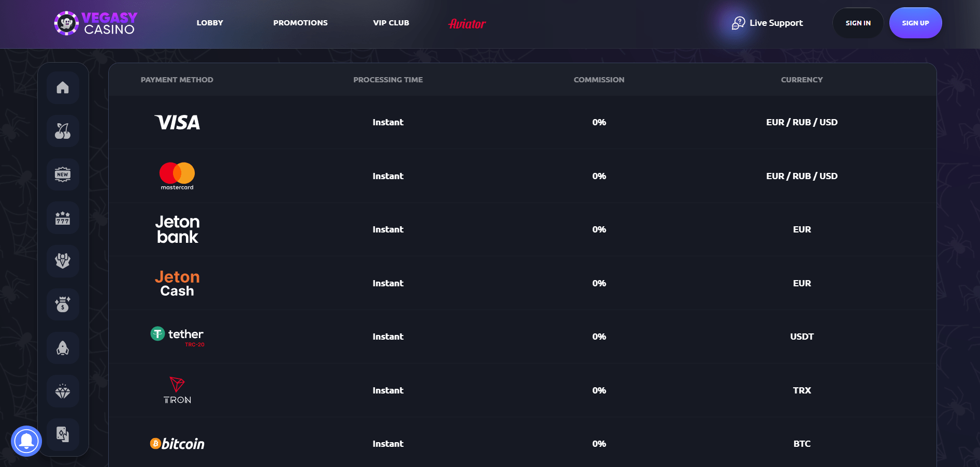Open the money bag icon in sidebar
The width and height of the screenshot is (980, 467).
coord(63,304)
